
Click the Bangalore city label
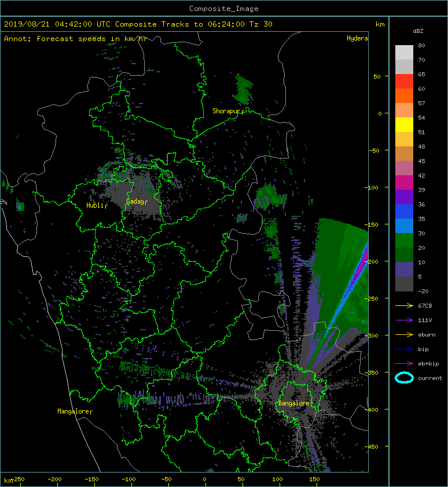[293, 403]
